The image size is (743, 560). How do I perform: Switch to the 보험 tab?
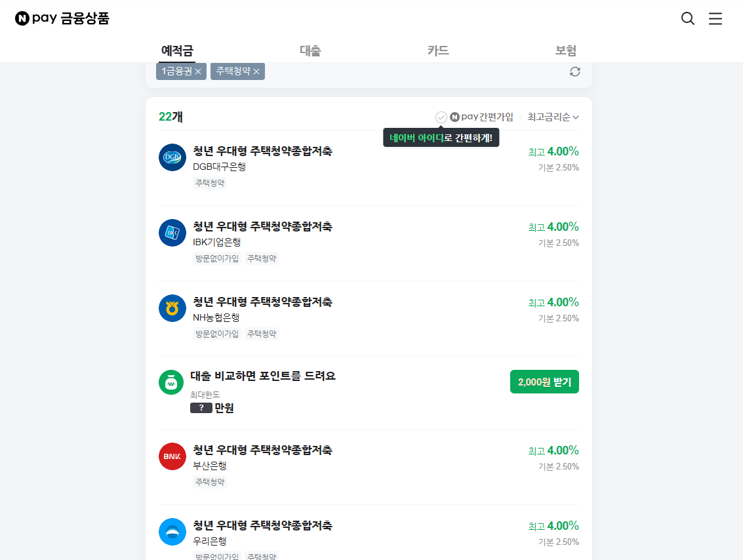coord(567,49)
